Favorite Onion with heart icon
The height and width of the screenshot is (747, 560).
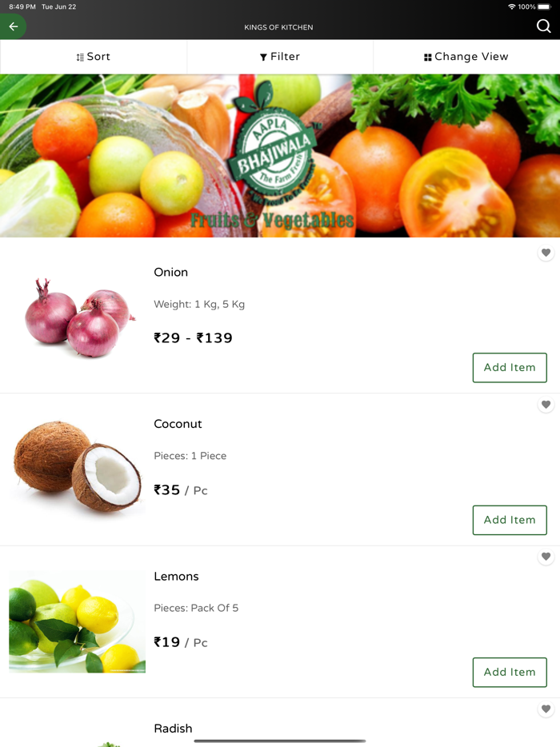pos(546,253)
